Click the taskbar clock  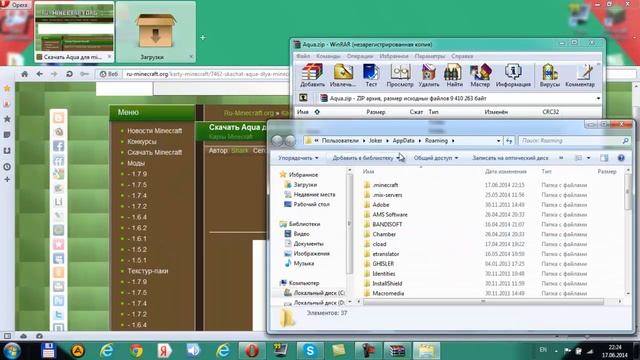point(614,351)
